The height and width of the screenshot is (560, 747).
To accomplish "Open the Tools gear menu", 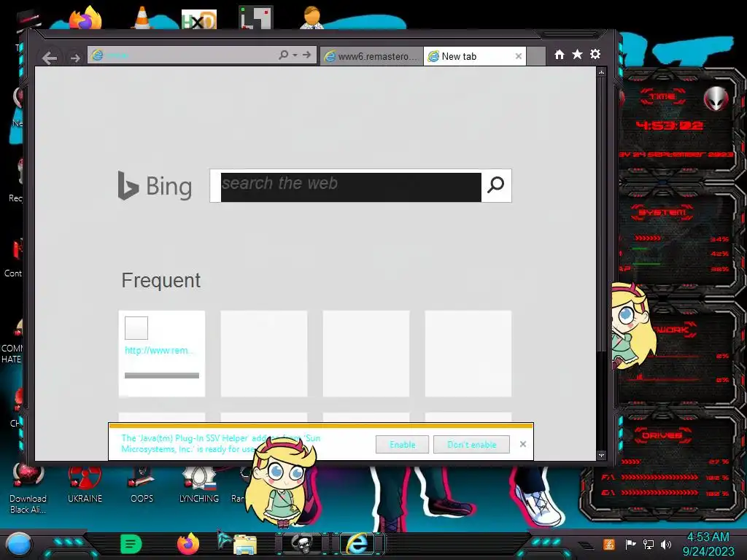I will [595, 54].
